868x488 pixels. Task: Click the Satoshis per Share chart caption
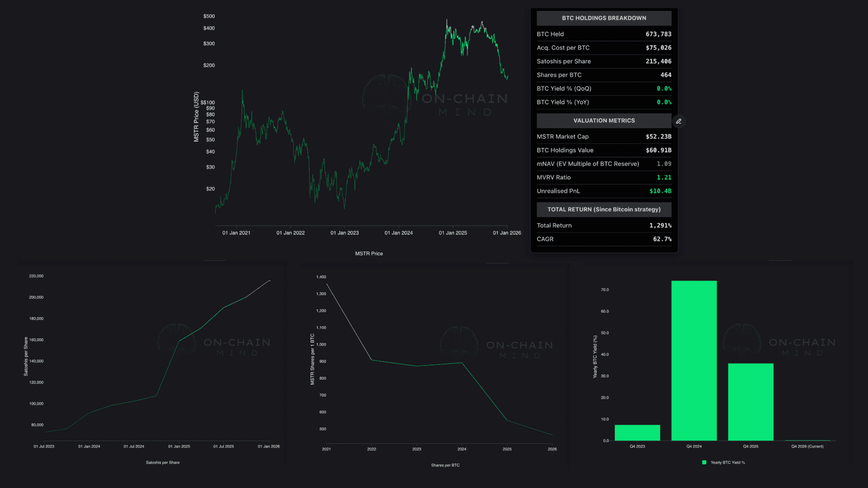[x=163, y=462]
